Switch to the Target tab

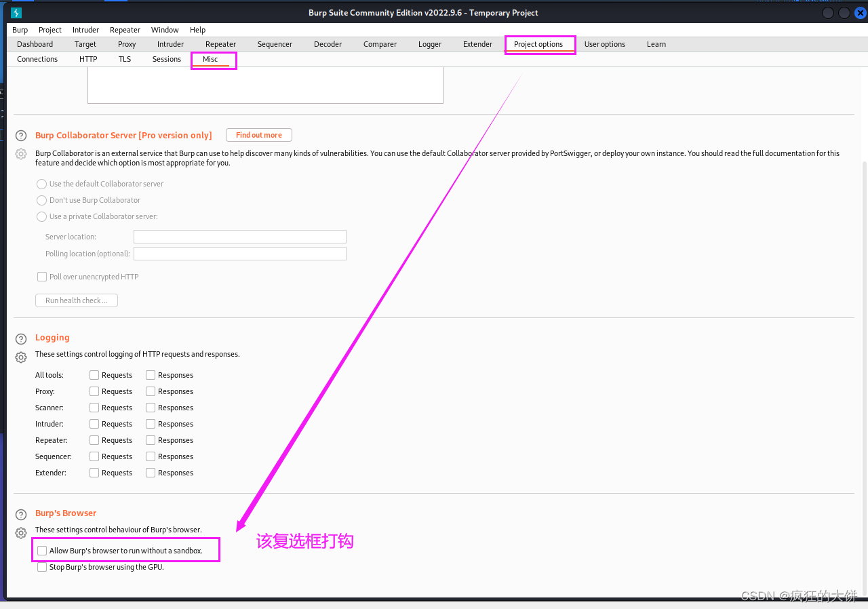tap(85, 44)
